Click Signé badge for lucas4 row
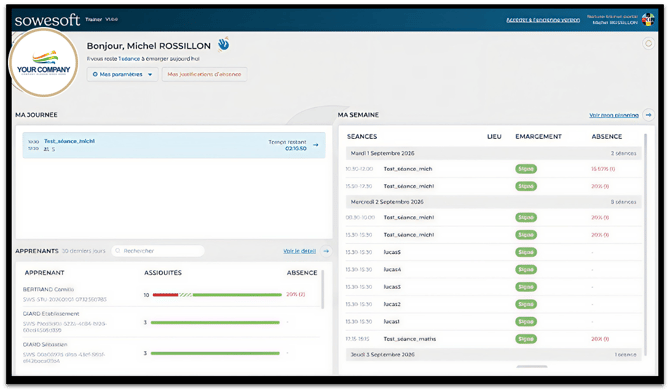This screenshot has width=670, height=392. coord(526,270)
